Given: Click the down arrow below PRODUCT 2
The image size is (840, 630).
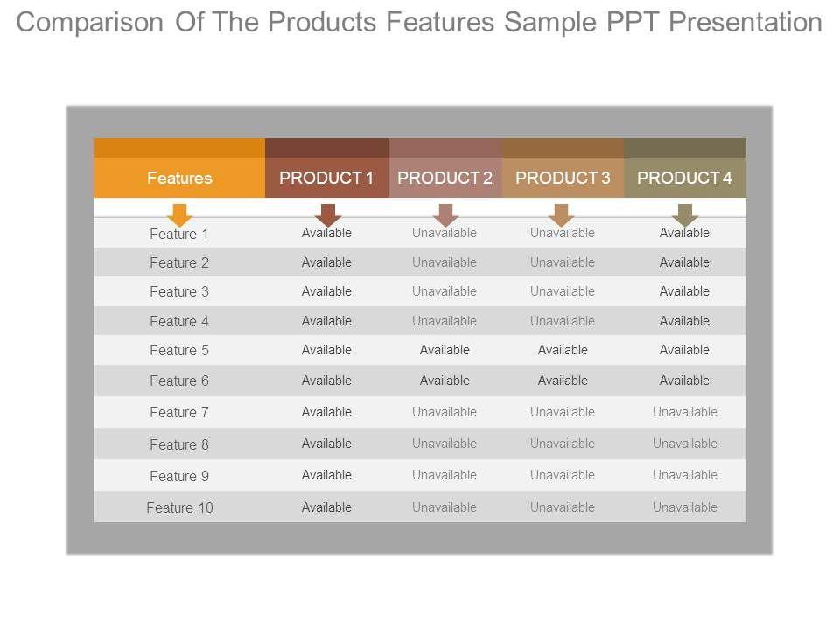Looking at the screenshot, I should coord(445,214).
